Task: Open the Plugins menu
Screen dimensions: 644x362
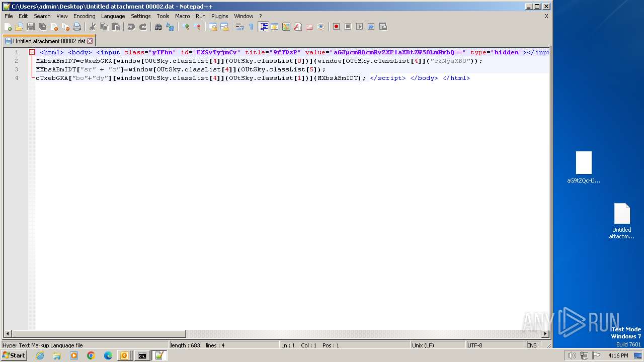Action: [220, 16]
